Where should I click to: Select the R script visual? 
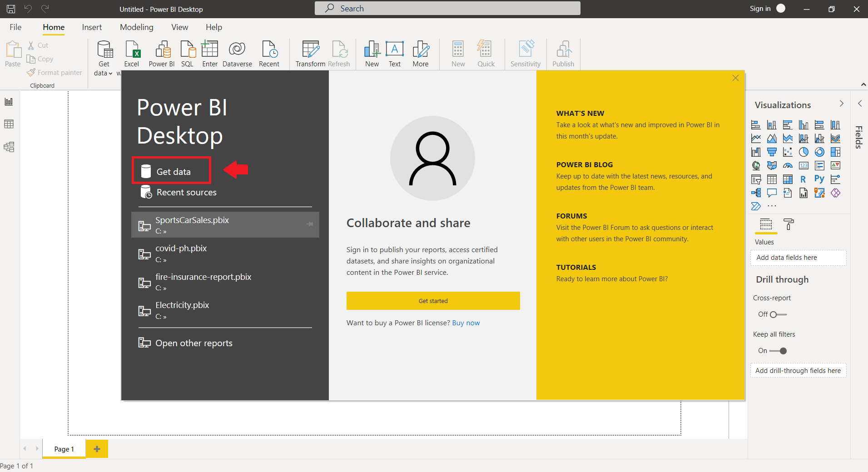coord(804,179)
